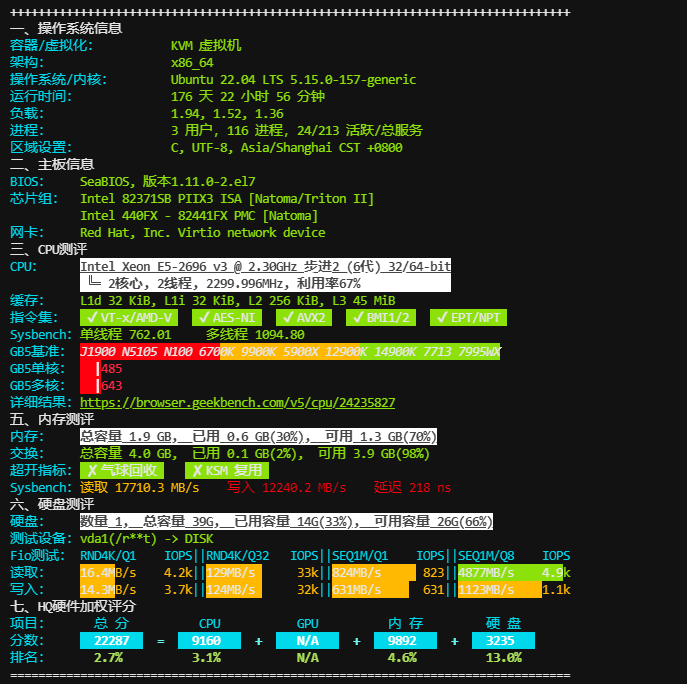Click the GPU score N/A box
The image size is (687, 684).
[307, 641]
